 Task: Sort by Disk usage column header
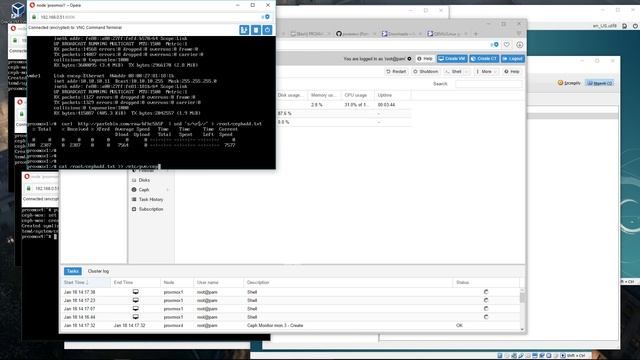[x=292, y=95]
